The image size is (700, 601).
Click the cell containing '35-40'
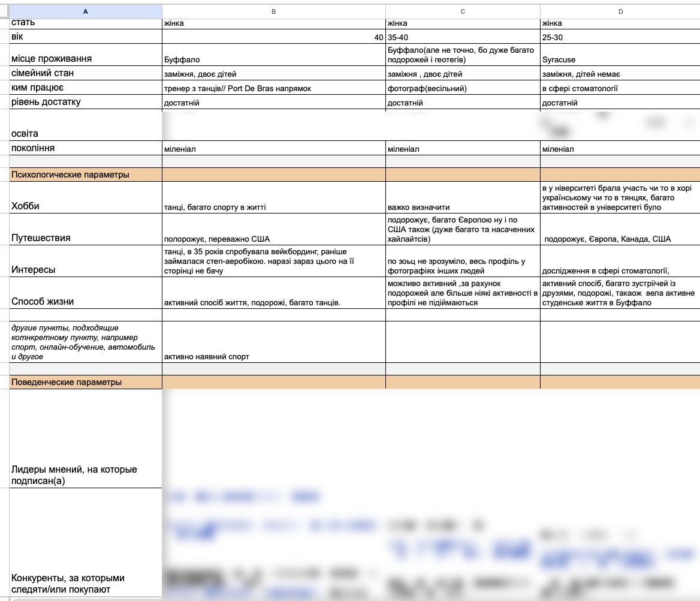tap(463, 37)
